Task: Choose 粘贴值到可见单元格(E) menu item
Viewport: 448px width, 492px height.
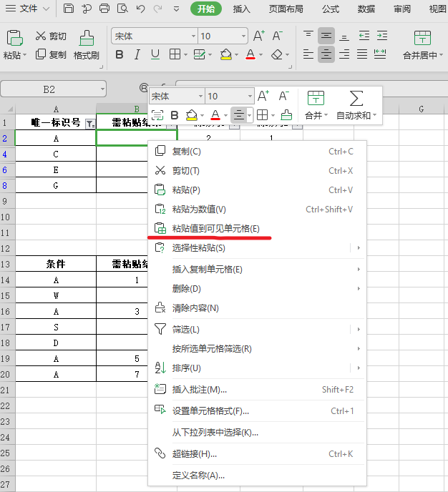Action: tap(257, 228)
